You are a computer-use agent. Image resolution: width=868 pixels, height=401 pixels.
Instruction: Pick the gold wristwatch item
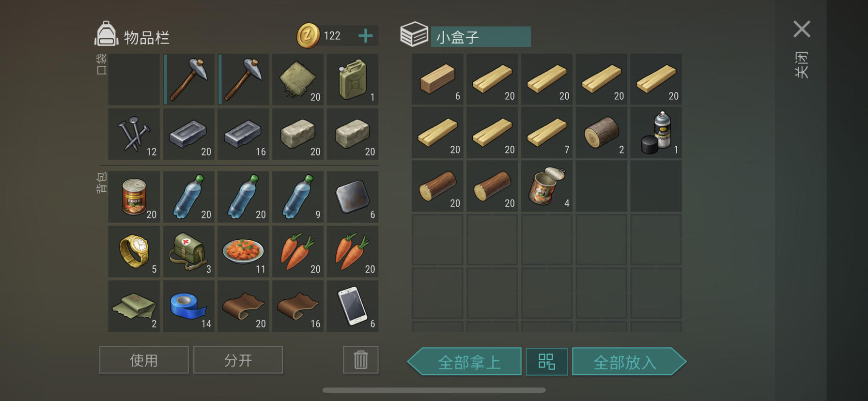(134, 251)
